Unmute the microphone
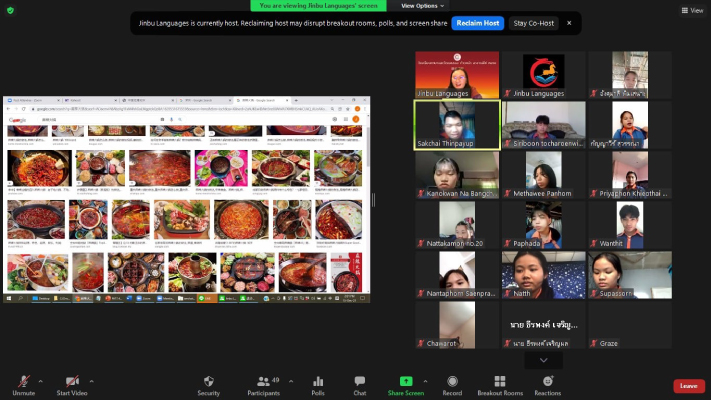This screenshot has height=400, width=711. tap(22, 384)
